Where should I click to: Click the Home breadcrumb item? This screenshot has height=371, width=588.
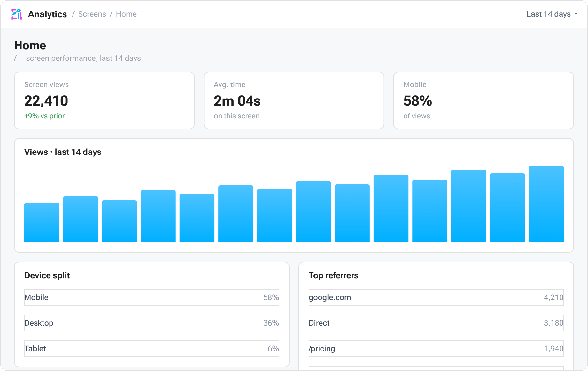(126, 14)
